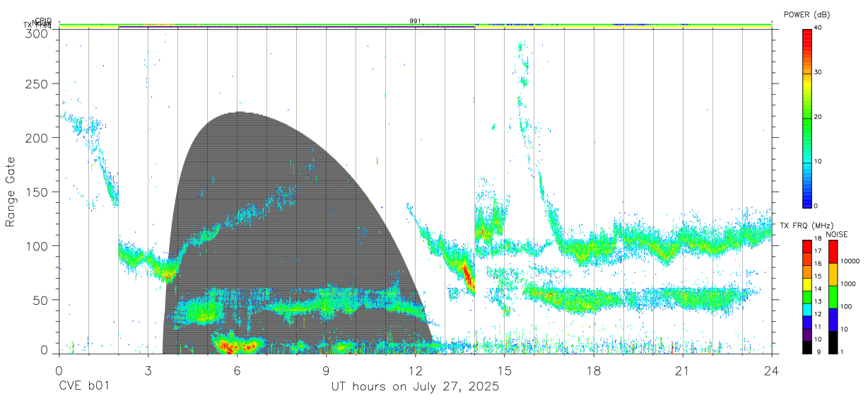Click the 991 CPID value above plot

pos(415,21)
